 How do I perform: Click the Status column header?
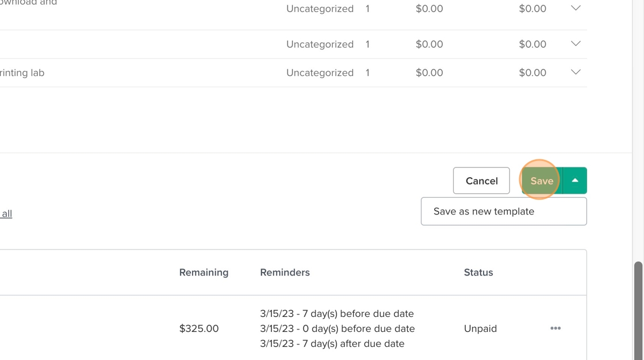[x=478, y=272]
